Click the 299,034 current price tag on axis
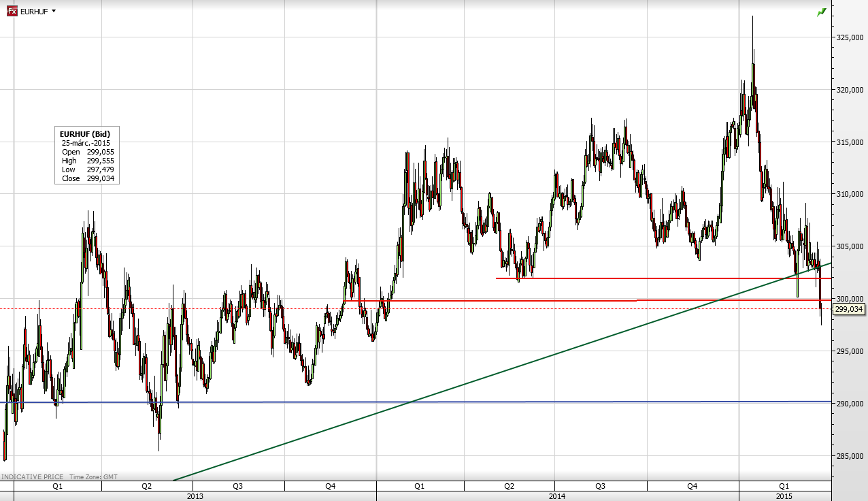868x501 pixels. tap(849, 309)
